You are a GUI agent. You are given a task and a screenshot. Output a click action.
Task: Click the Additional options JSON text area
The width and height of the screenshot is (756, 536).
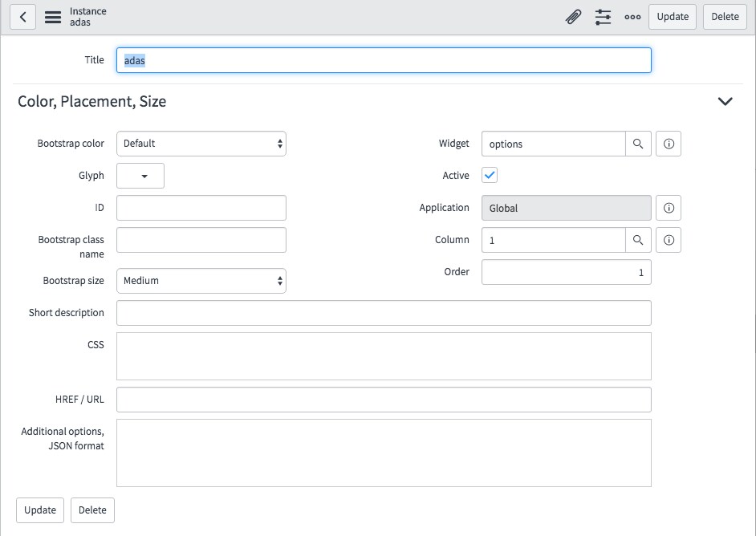(x=384, y=453)
